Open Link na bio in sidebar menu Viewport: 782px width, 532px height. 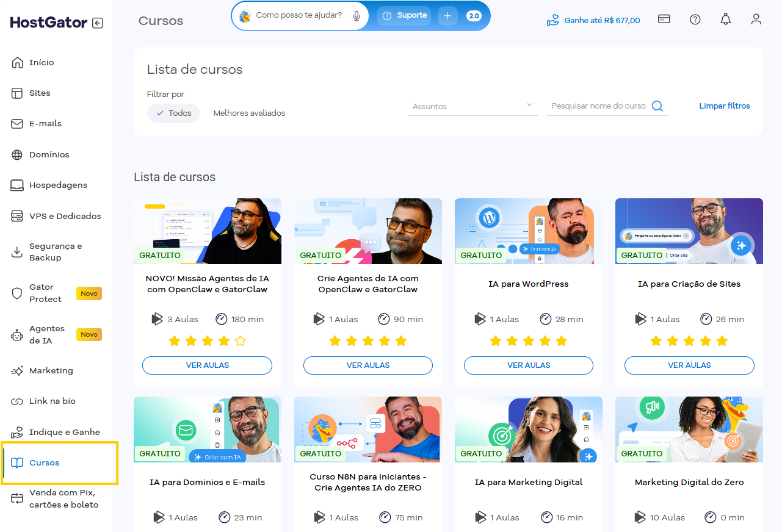point(52,401)
